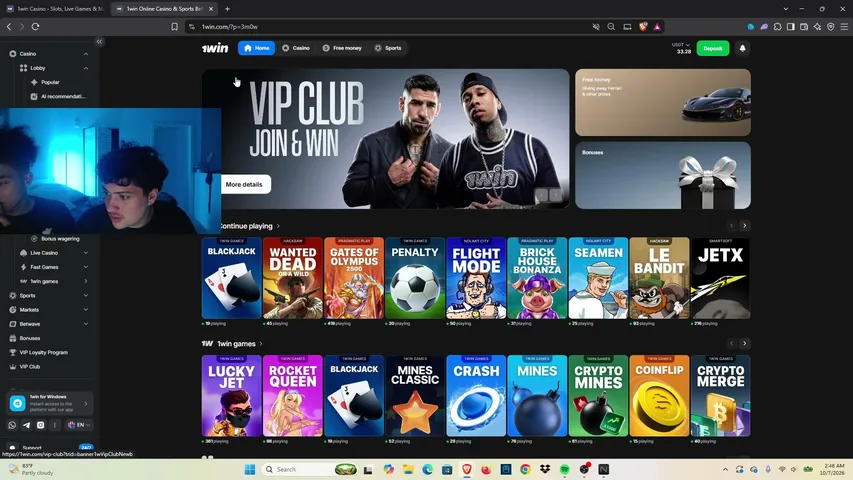Viewport: 853px width, 480px height.
Task: Open browser extensions puzzle icon
Action: (x=777, y=27)
